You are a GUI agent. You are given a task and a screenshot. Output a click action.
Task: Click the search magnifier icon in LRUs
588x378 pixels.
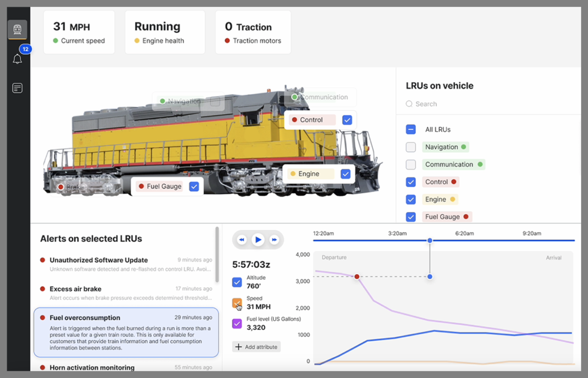pos(409,104)
